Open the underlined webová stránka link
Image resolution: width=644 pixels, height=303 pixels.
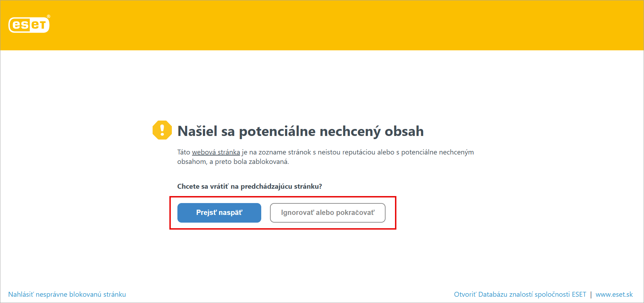216,152
